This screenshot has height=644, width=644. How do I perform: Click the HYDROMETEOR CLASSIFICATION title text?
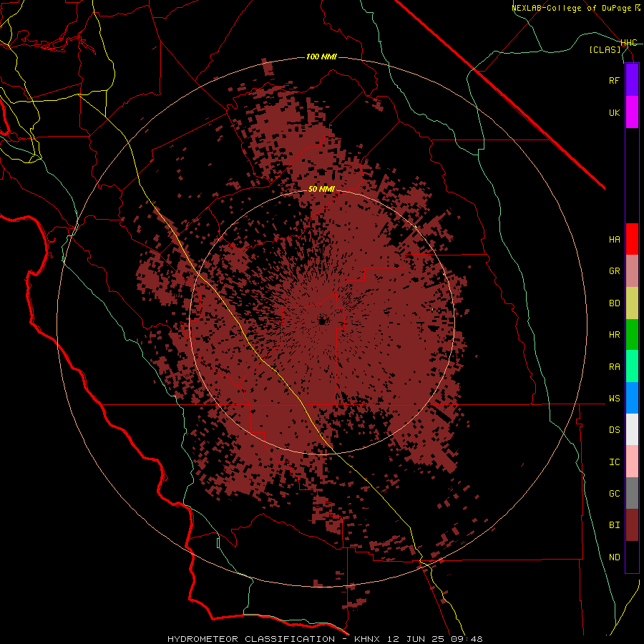point(251,639)
